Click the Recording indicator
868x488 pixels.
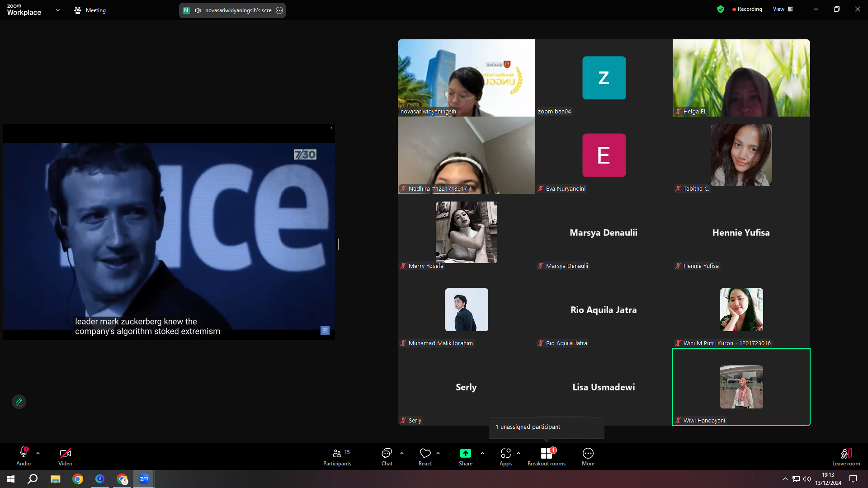pyautogui.click(x=747, y=9)
